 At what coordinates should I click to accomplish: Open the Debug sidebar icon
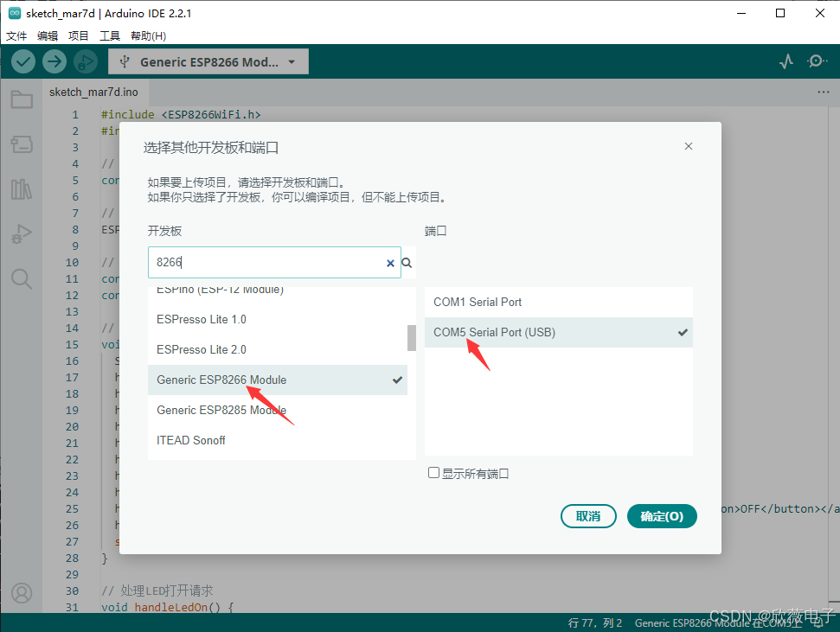pos(22,234)
